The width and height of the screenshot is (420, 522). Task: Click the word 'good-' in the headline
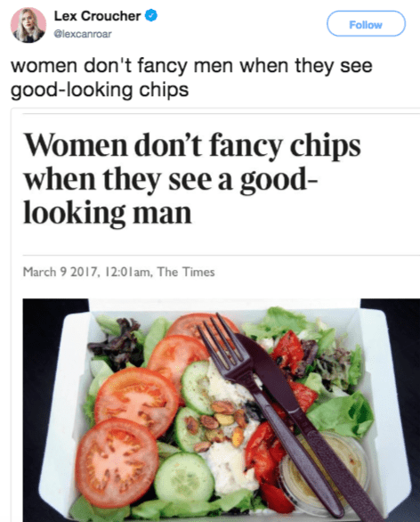(x=279, y=181)
